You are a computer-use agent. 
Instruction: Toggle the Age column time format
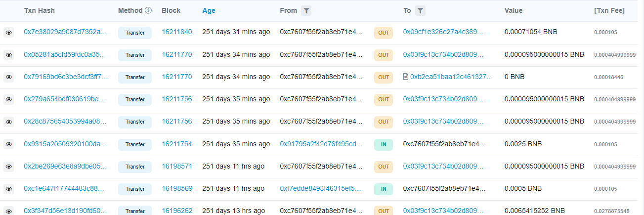tap(209, 10)
